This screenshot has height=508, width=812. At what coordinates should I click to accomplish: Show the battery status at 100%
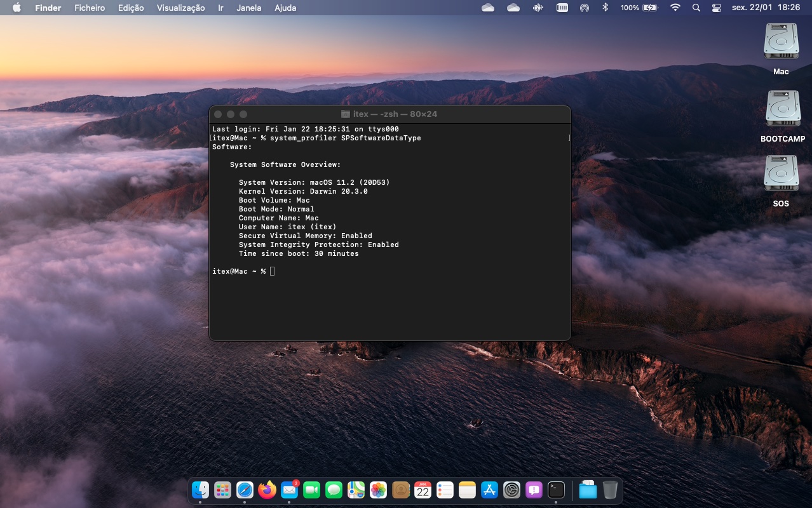tap(639, 8)
